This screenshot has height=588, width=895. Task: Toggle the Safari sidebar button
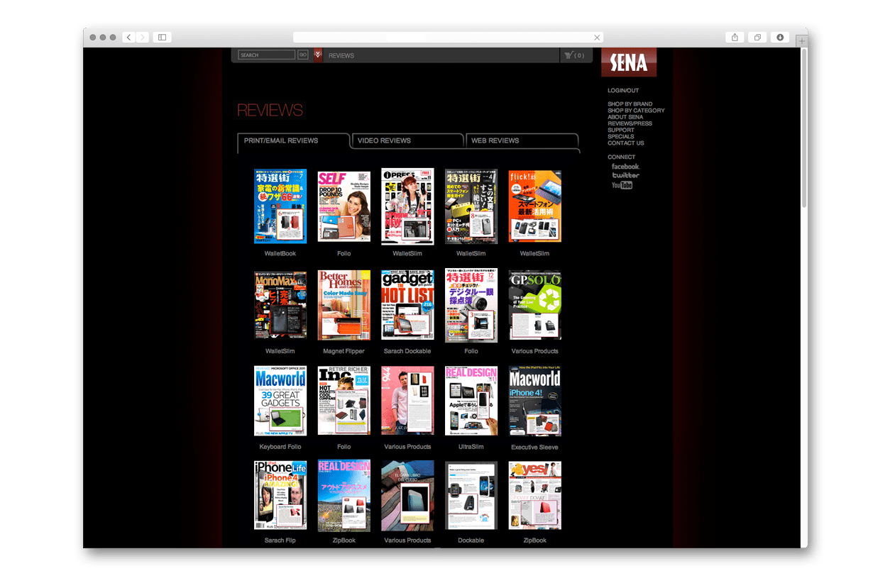click(x=162, y=37)
